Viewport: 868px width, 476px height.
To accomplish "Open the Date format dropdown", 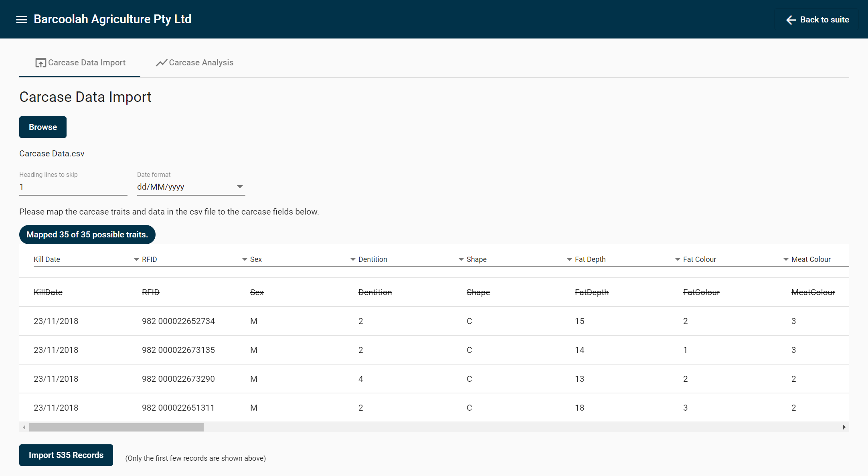I will [x=191, y=187].
